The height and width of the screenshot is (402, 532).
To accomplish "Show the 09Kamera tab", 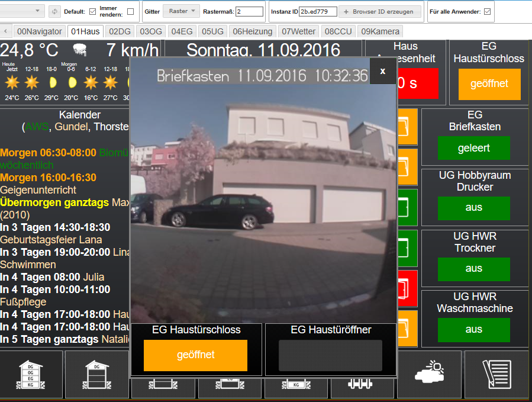I will [380, 31].
